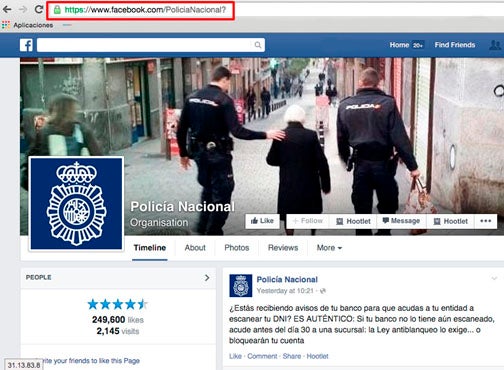
Task: Click Hootlet link under the post
Action: pos(317,356)
